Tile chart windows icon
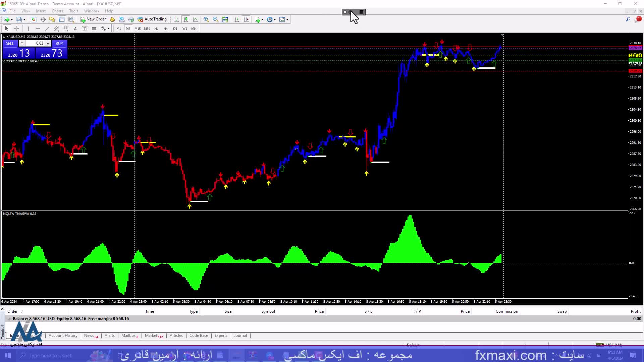The height and width of the screenshot is (362, 644). click(225, 19)
